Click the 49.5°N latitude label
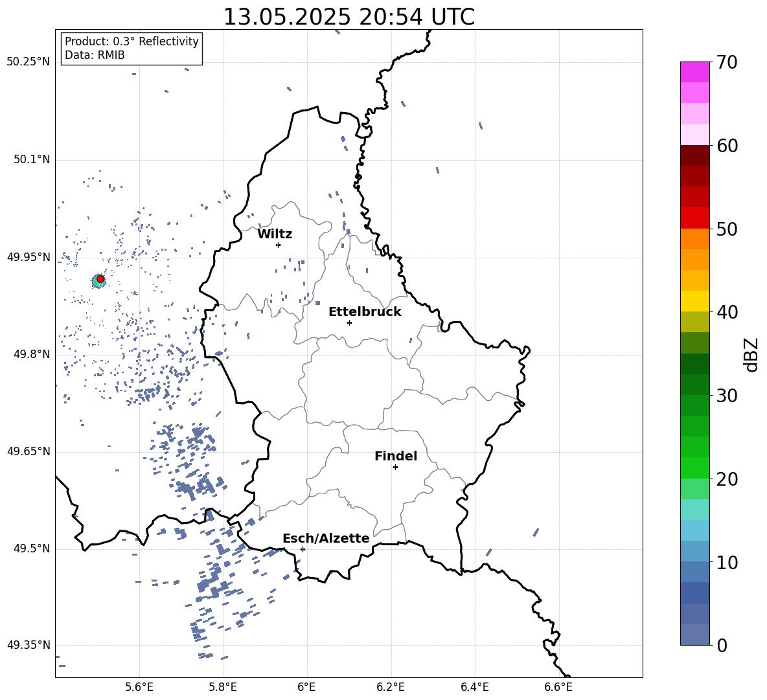The height and width of the screenshot is (700, 767). tap(32, 548)
